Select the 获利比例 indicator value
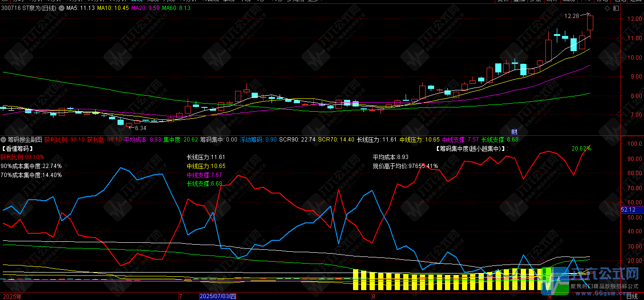Image resolution: width=644 pixels, height=300 pixels. pyautogui.click(x=65, y=140)
